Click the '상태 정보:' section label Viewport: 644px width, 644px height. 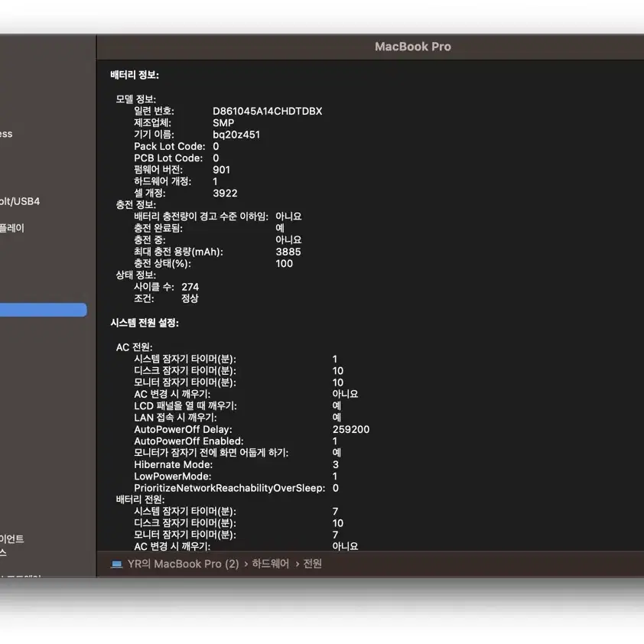click(x=136, y=275)
